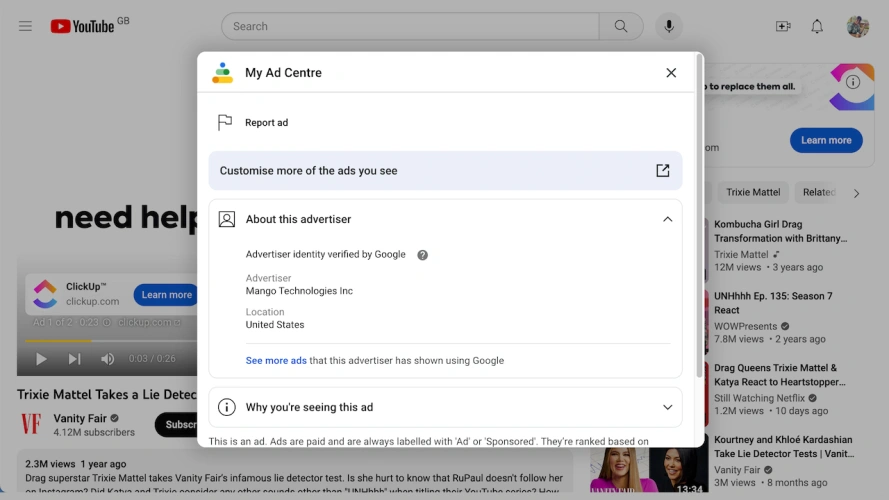
Task: Expand Why you're seeing this ad
Action: (667, 407)
